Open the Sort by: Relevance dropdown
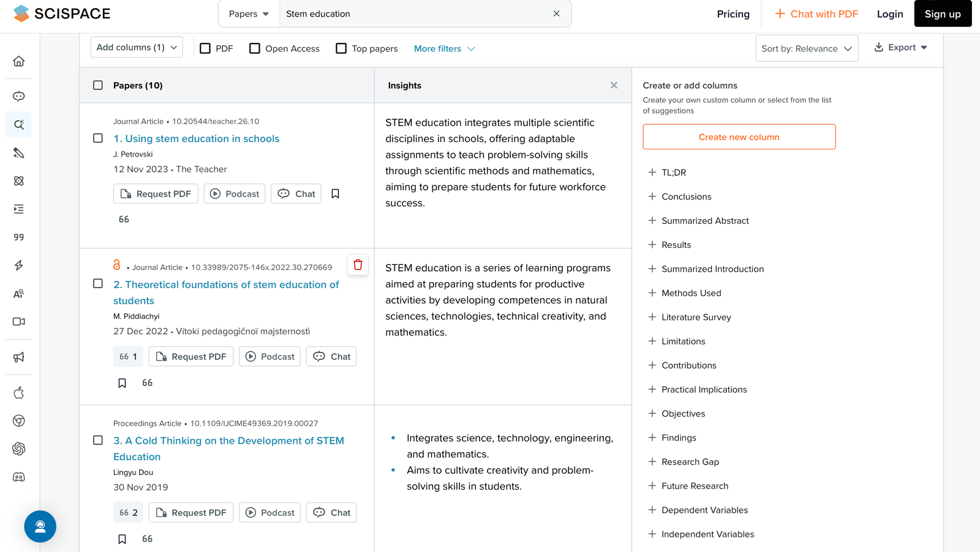The height and width of the screenshot is (552, 980). click(x=807, y=48)
